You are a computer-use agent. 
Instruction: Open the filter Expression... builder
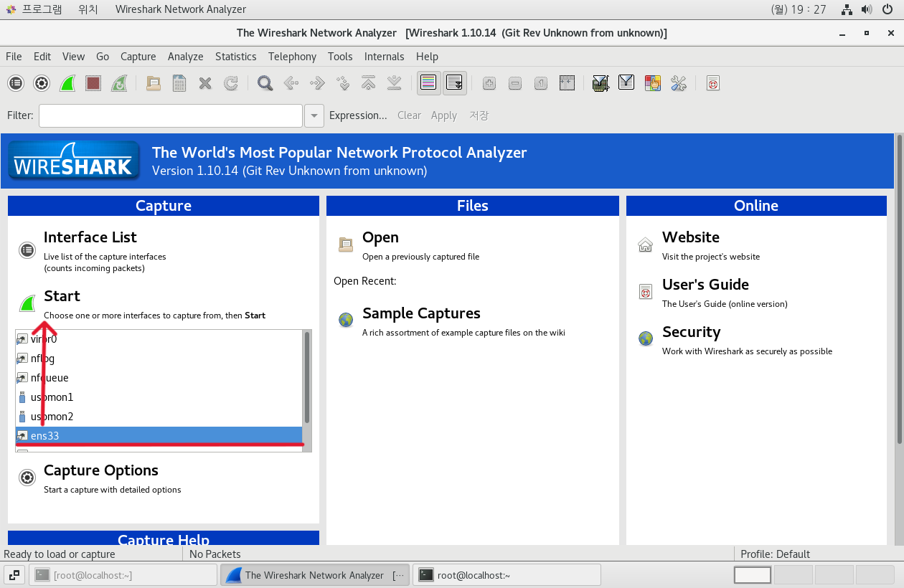358,115
